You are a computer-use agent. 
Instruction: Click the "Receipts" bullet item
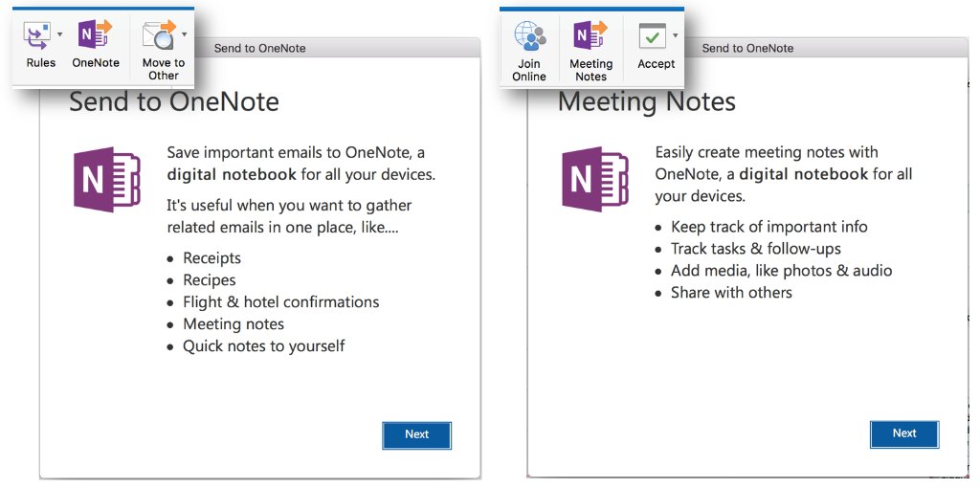pos(212,258)
